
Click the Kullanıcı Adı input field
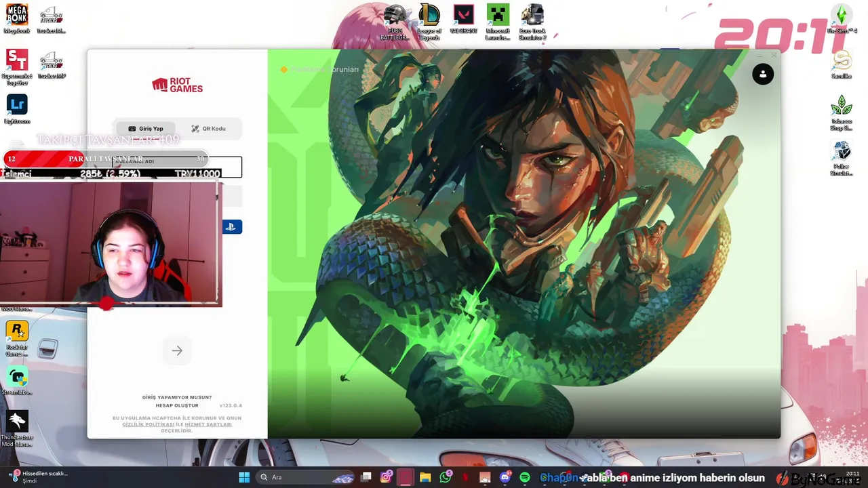coord(177,167)
